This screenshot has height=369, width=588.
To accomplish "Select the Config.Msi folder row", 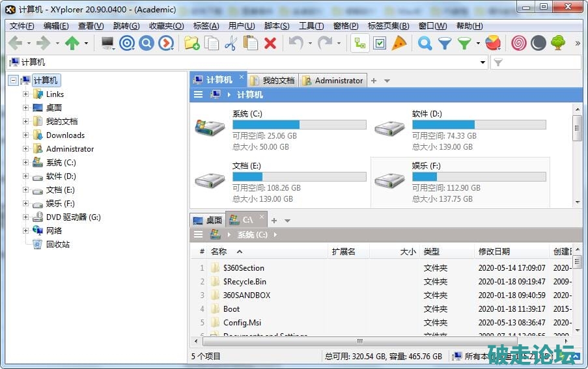I will 381,323.
